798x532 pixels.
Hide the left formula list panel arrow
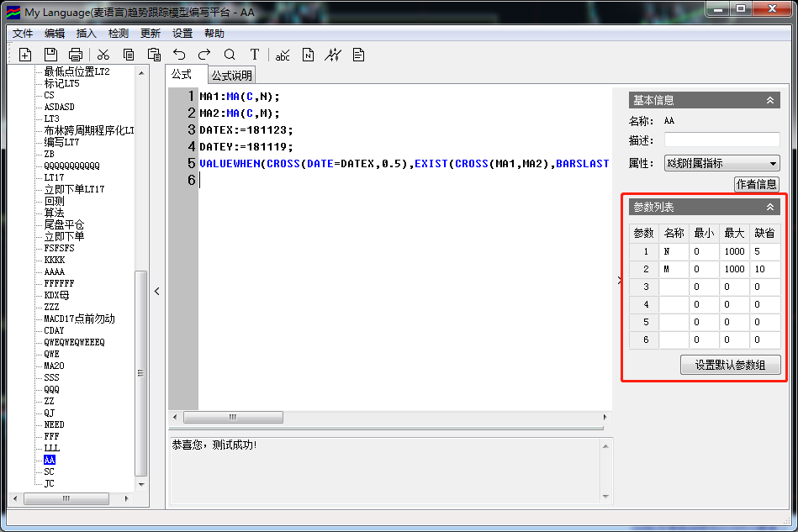(157, 291)
